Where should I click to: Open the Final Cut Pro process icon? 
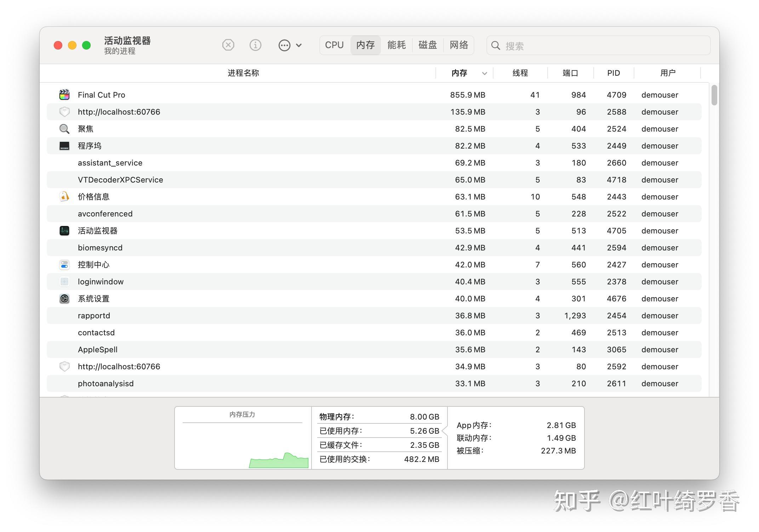(x=64, y=94)
